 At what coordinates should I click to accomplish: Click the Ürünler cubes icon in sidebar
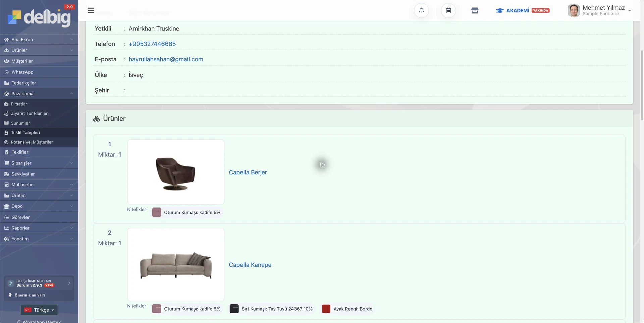[x=6, y=50]
